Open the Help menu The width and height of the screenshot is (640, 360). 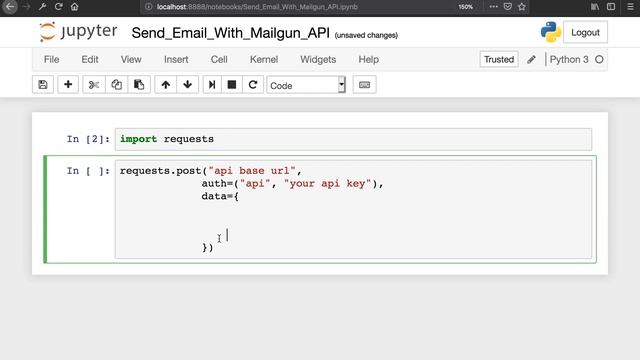(x=369, y=60)
